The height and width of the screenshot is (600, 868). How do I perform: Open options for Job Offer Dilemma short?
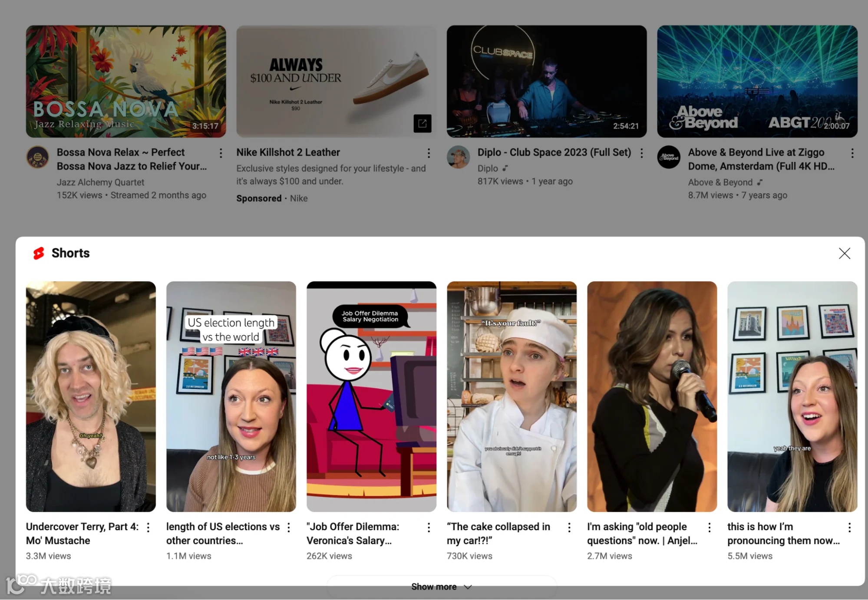click(x=429, y=527)
